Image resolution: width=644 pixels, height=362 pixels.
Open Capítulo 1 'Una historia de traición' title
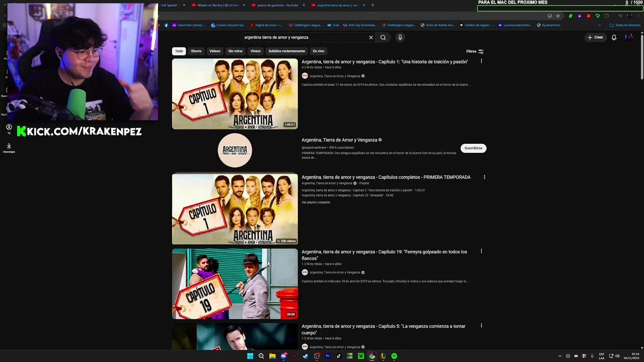click(385, 62)
